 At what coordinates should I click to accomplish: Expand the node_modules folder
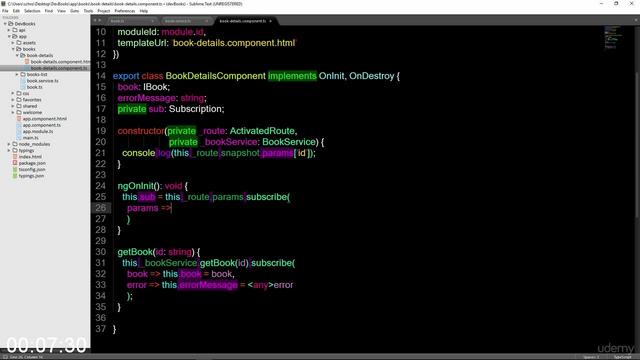(x=9, y=144)
